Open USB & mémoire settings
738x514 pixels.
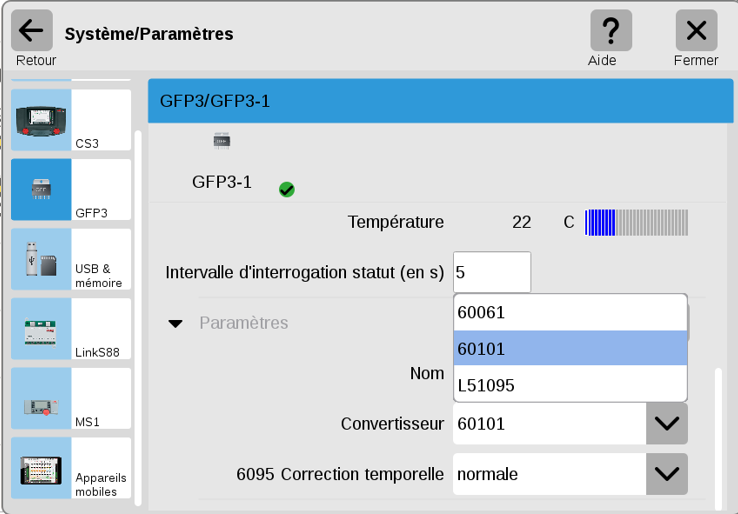coord(71,259)
